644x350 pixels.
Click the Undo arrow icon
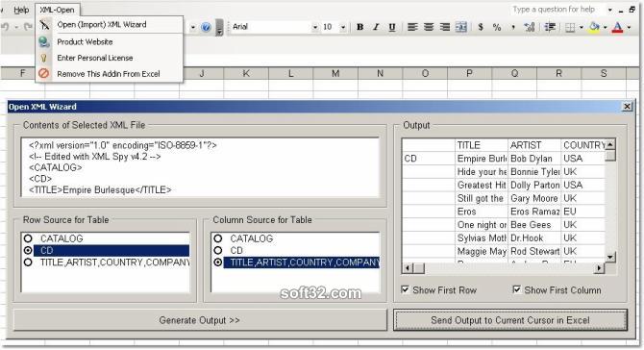pyautogui.click(x=5, y=27)
